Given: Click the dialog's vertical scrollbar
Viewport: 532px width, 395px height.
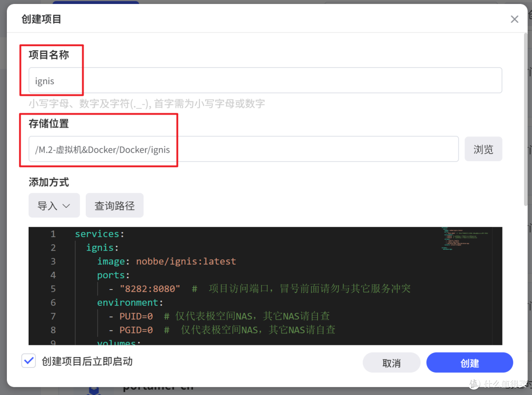Looking at the screenshot, I should coord(526,119).
